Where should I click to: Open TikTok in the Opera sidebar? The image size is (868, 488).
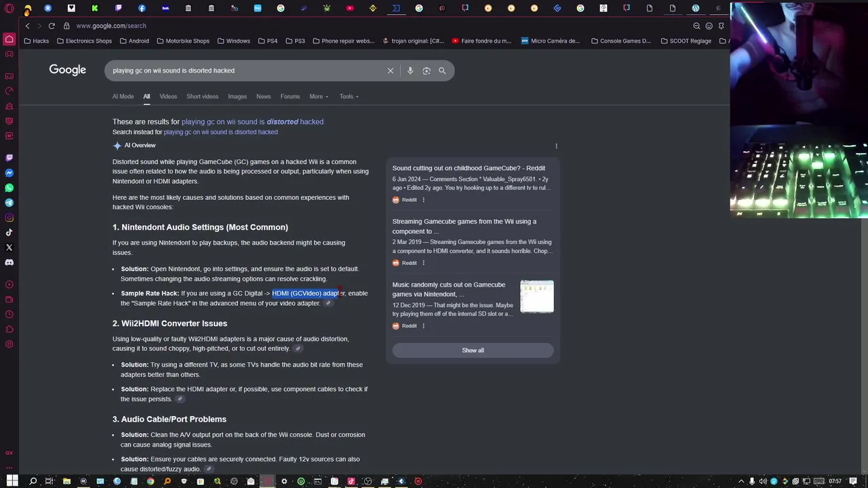pos(9,232)
